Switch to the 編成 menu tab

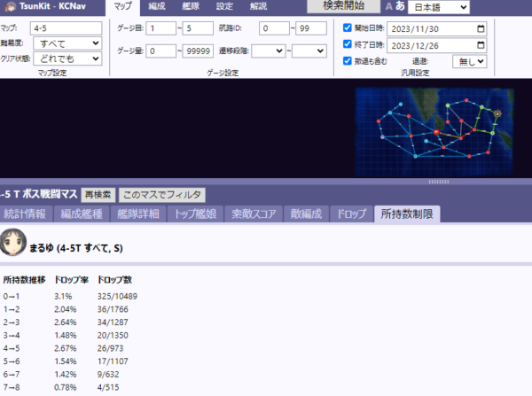click(x=157, y=6)
